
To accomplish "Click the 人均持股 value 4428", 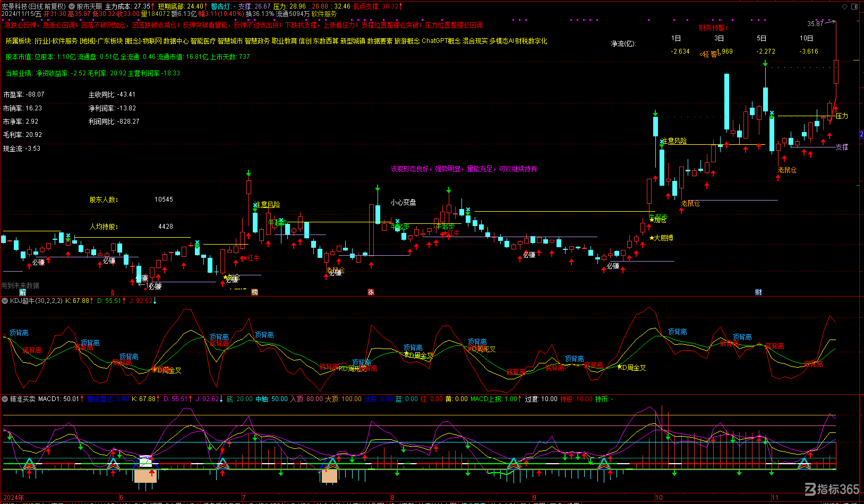I will [x=166, y=227].
